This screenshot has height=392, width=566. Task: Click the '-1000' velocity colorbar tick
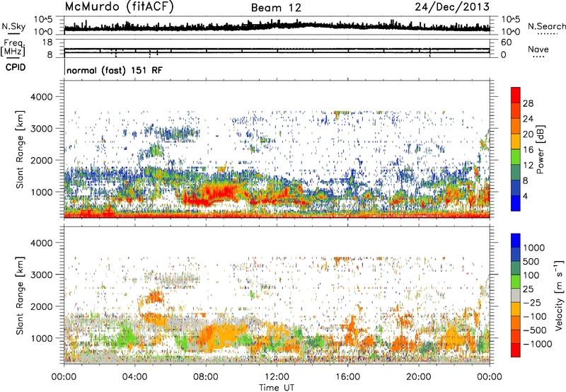click(538, 344)
